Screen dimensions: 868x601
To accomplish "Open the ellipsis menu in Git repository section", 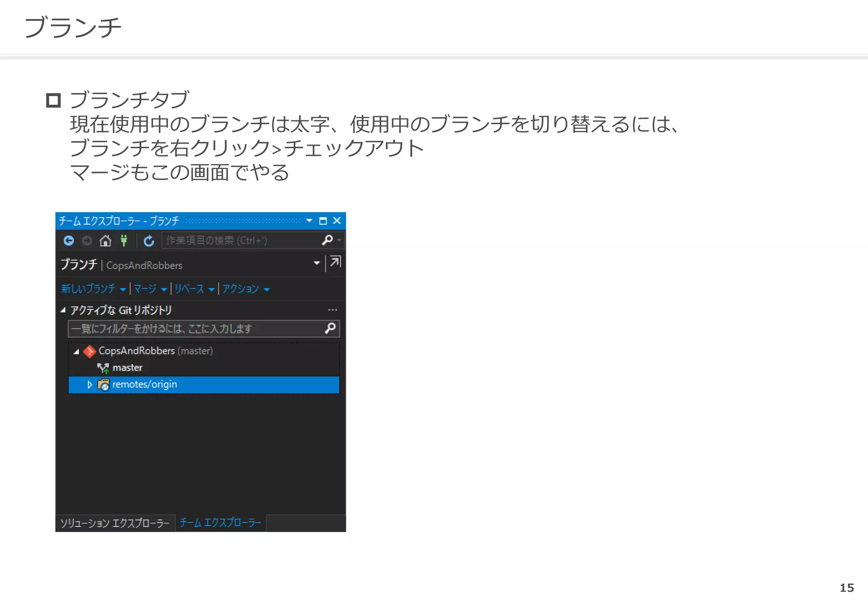I will [333, 310].
